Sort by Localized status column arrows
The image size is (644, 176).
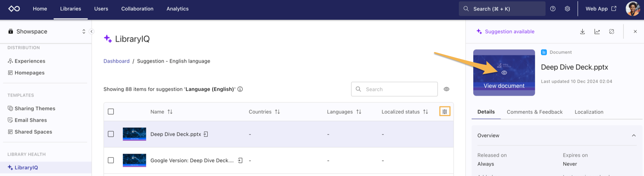tap(426, 112)
